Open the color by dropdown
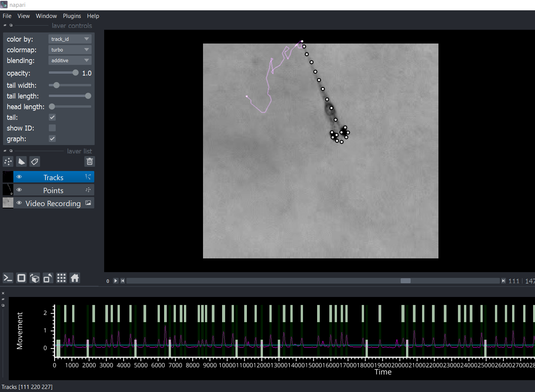The width and height of the screenshot is (535, 392). (x=70, y=39)
